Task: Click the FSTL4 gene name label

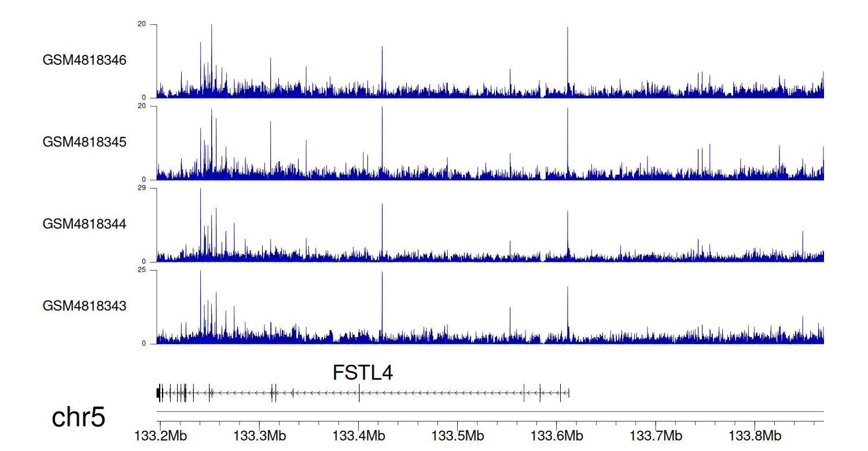Action: pyautogui.click(x=363, y=373)
